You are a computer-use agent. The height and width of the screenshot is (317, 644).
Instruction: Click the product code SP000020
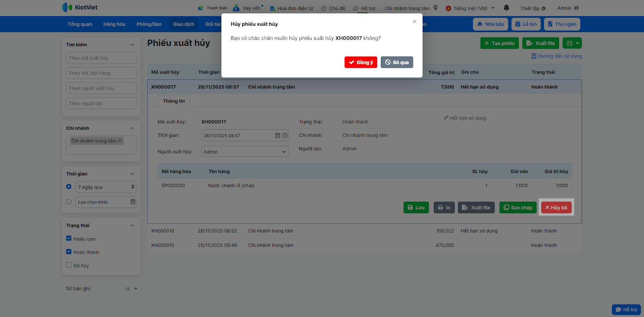(x=173, y=185)
